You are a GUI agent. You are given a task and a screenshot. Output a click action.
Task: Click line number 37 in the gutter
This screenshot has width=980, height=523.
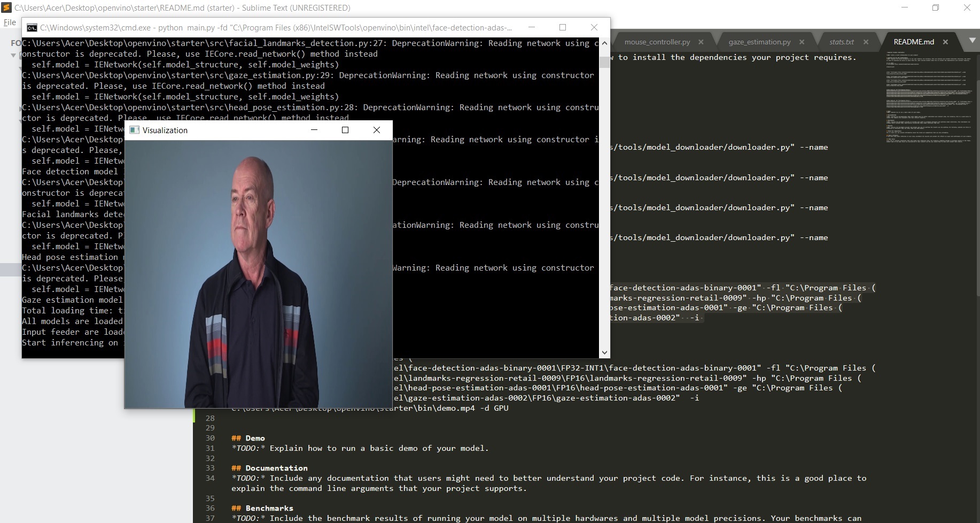(x=210, y=518)
